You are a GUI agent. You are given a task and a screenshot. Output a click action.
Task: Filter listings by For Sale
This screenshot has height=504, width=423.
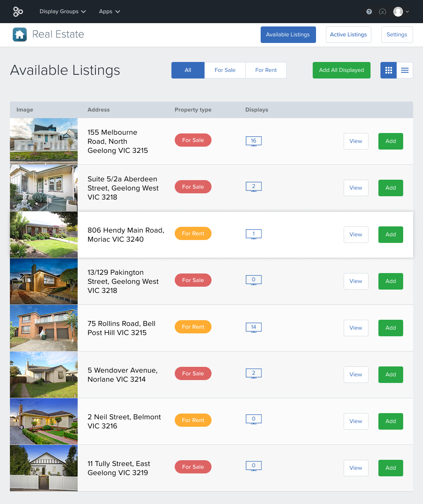[225, 70]
